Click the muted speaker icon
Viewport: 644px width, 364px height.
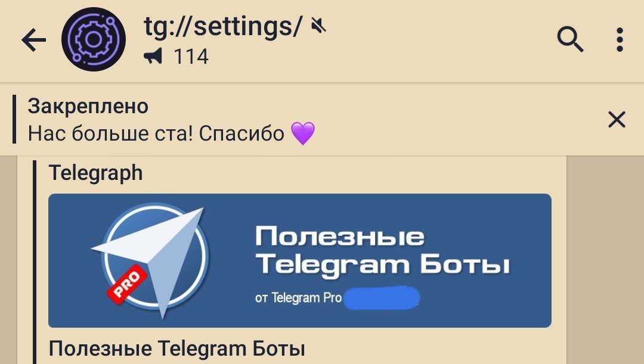tap(318, 26)
